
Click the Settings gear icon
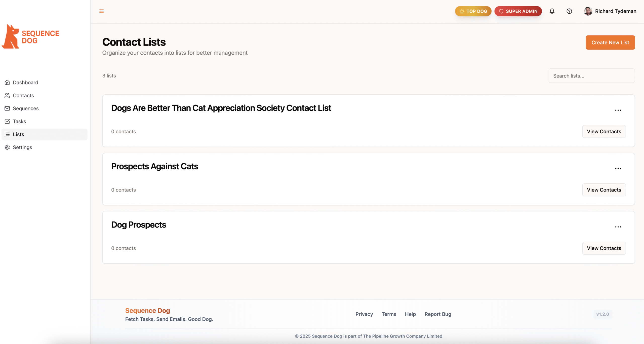7,147
